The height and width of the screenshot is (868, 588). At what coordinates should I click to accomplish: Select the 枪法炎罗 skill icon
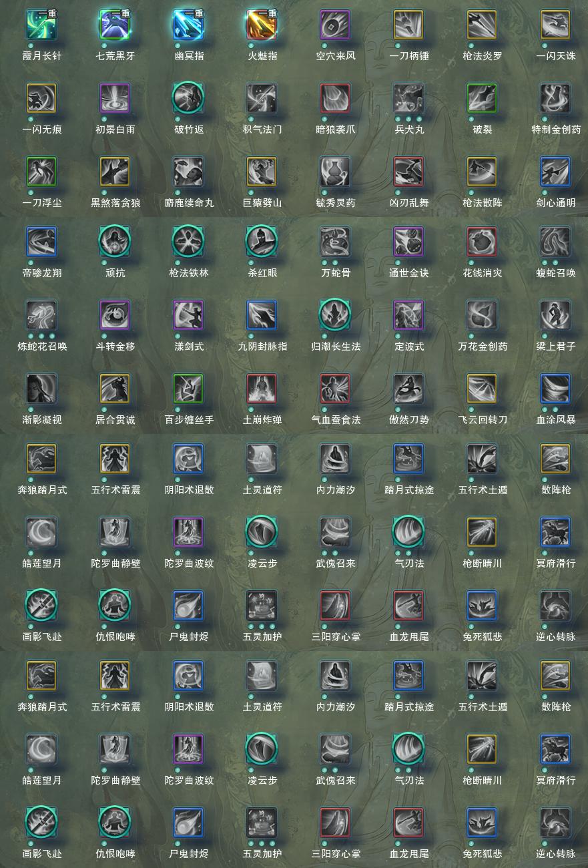pyautogui.click(x=482, y=25)
